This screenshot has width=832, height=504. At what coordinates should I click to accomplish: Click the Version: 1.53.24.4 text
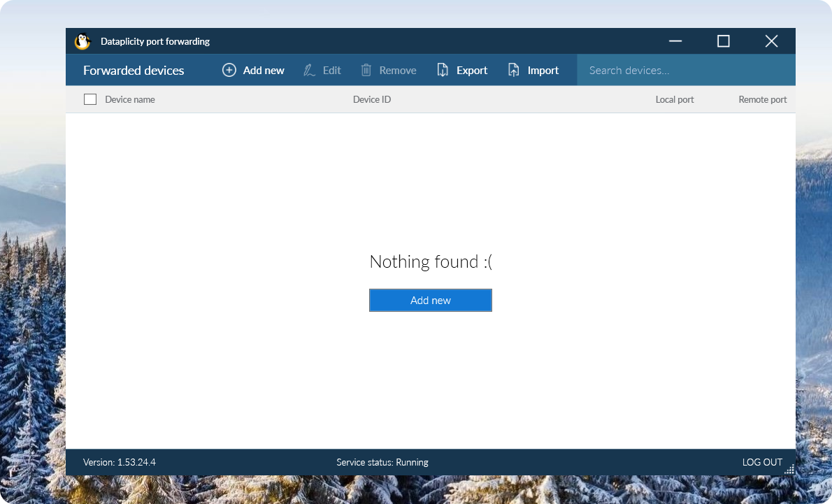pyautogui.click(x=120, y=462)
